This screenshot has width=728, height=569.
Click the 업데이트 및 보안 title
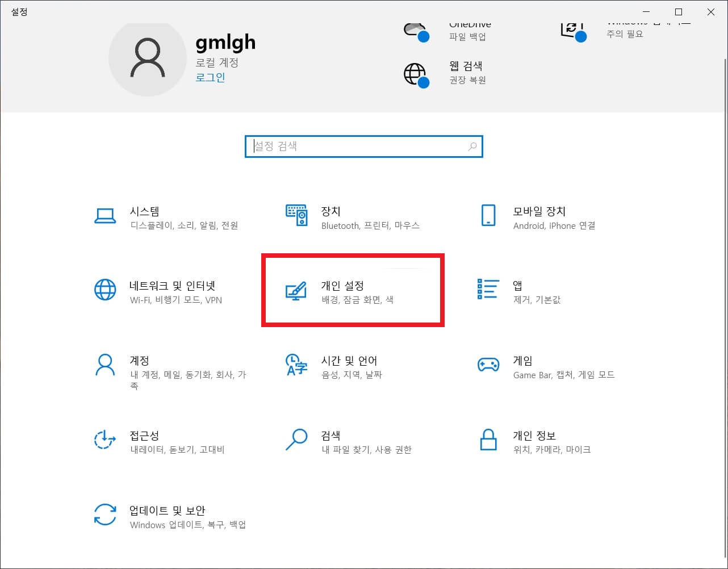[x=168, y=511]
